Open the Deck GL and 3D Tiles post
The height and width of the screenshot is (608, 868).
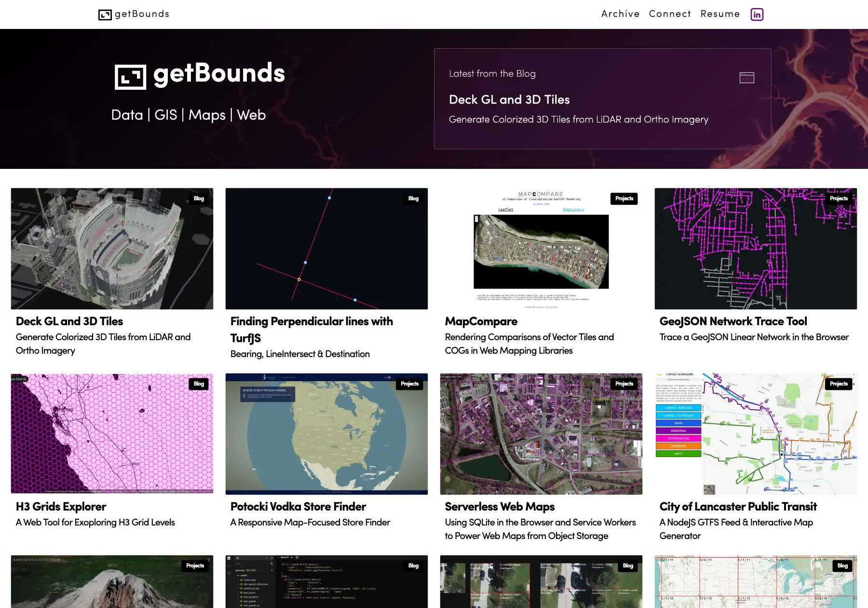tap(69, 321)
